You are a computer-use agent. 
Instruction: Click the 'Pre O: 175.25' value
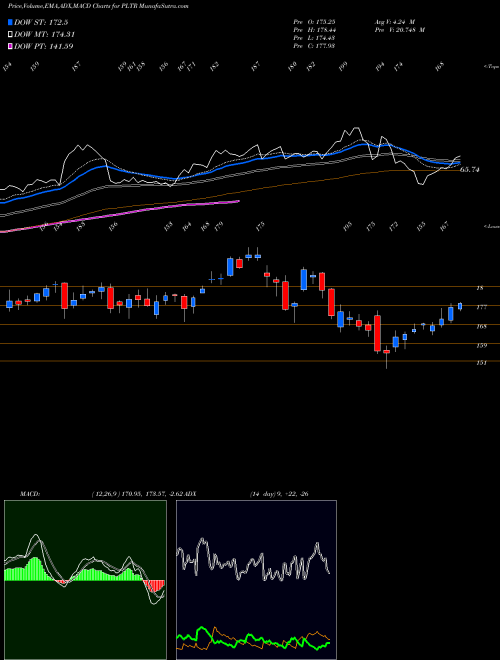tap(314, 21)
